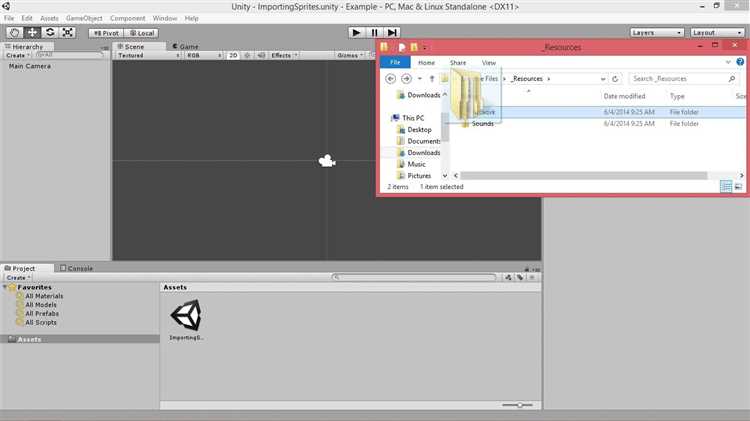The width and height of the screenshot is (750, 421).
Task: Open the Layout dropdown
Action: tap(717, 33)
